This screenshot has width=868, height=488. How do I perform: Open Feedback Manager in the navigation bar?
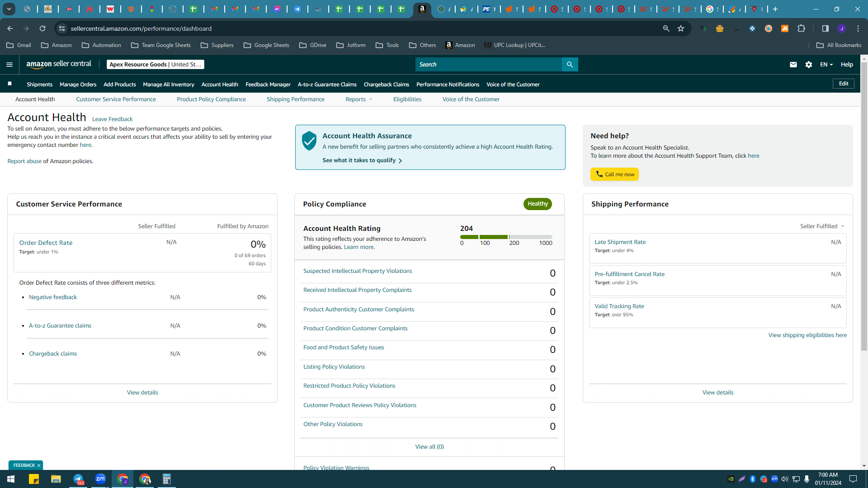coord(268,84)
